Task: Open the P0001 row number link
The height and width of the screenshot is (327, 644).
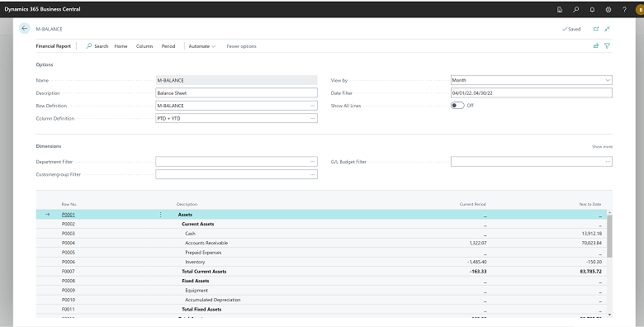Action: [69, 215]
